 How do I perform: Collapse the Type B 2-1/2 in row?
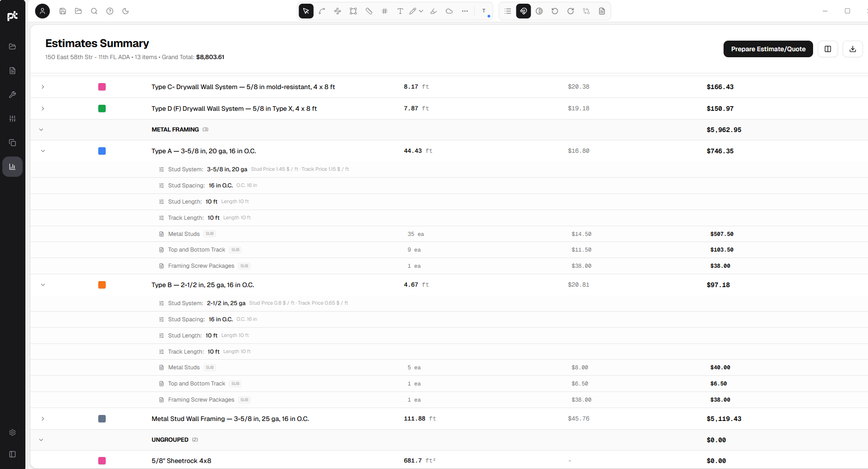[43, 285]
